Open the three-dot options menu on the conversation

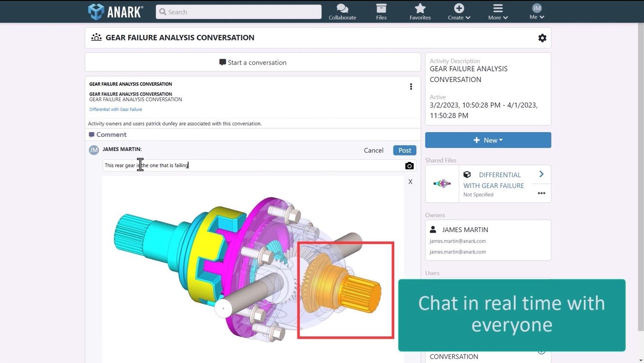(411, 86)
